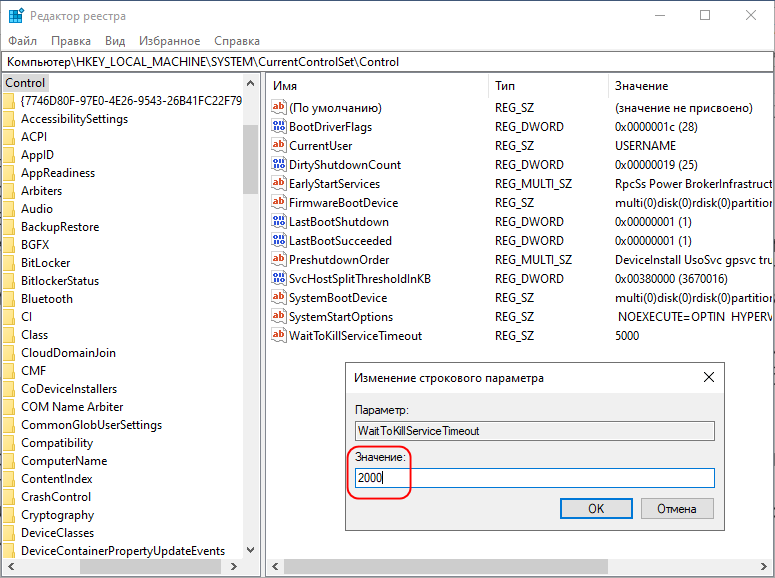Open the Правка menu
775x578 pixels.
[x=71, y=41]
